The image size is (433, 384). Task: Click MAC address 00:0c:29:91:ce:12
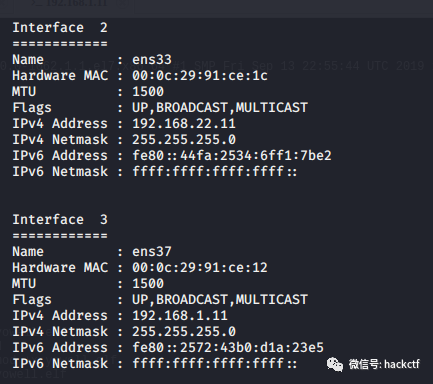click(x=200, y=268)
